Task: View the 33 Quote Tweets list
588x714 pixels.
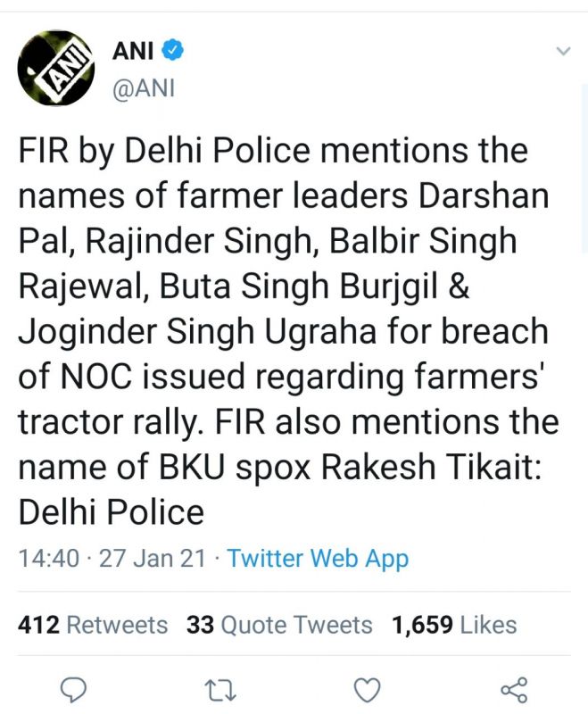Action: pyautogui.click(x=279, y=625)
